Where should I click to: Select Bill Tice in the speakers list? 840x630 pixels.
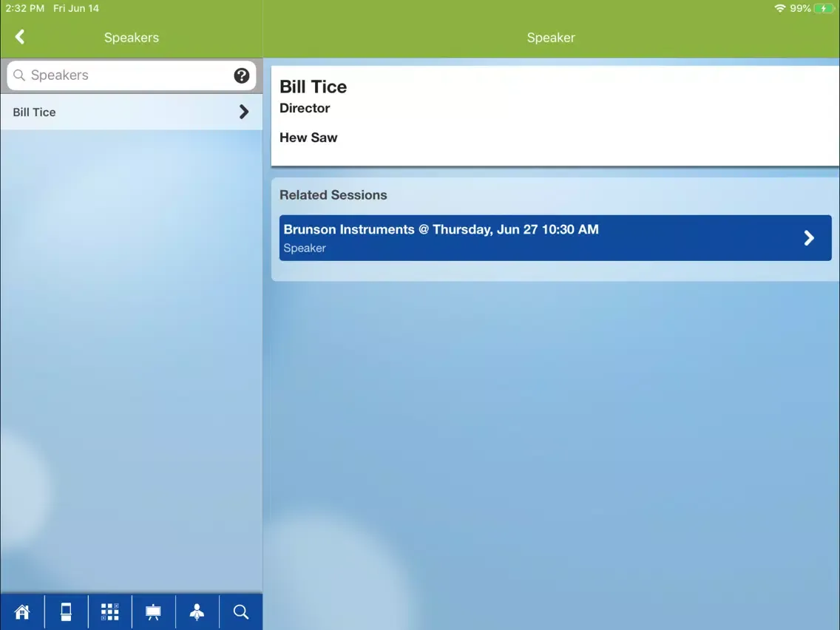click(x=132, y=112)
